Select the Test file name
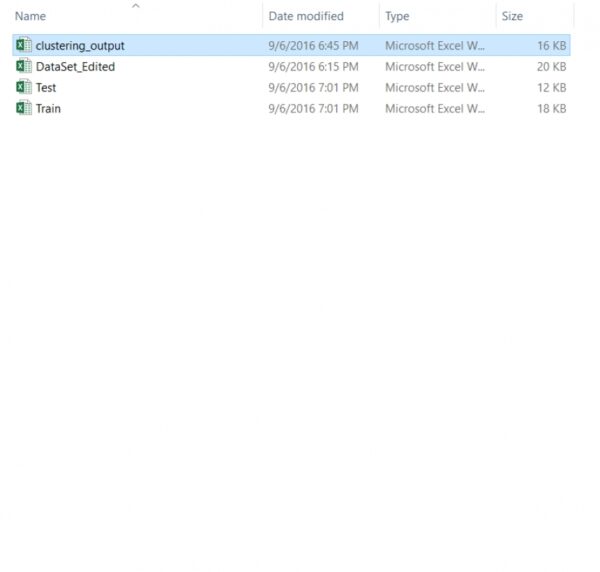 click(46, 88)
